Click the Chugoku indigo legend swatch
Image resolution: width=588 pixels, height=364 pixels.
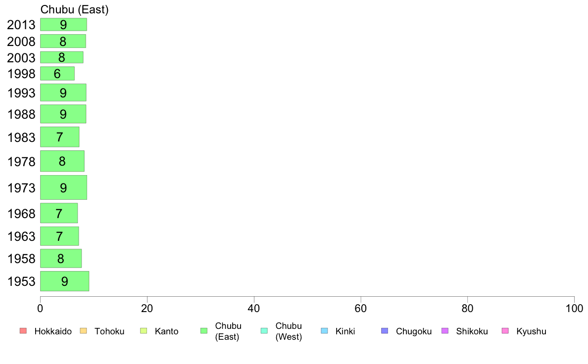tap(385, 331)
